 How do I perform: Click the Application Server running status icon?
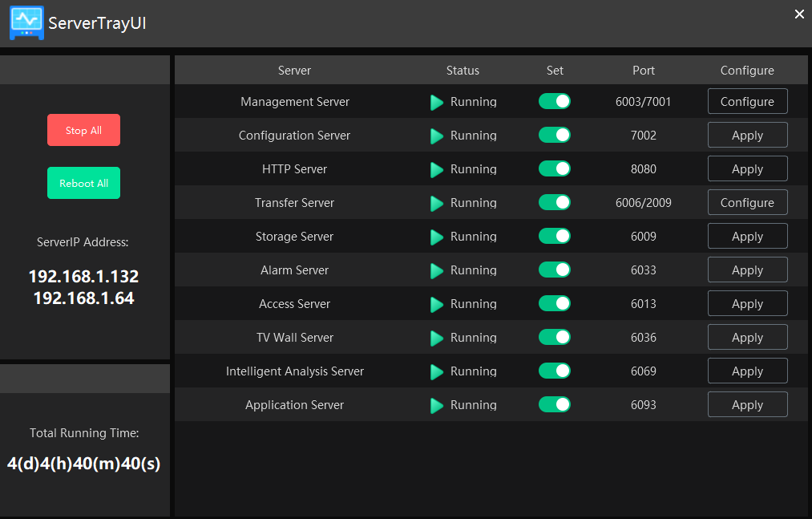pyautogui.click(x=437, y=406)
